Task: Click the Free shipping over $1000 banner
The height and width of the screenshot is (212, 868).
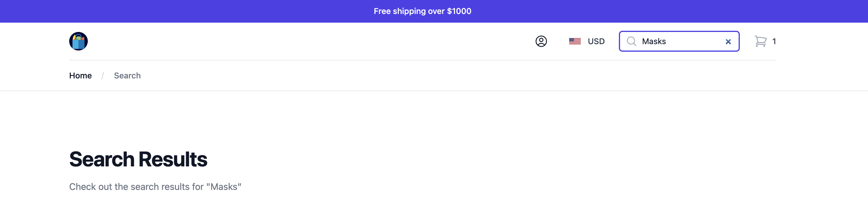Action: (x=422, y=11)
